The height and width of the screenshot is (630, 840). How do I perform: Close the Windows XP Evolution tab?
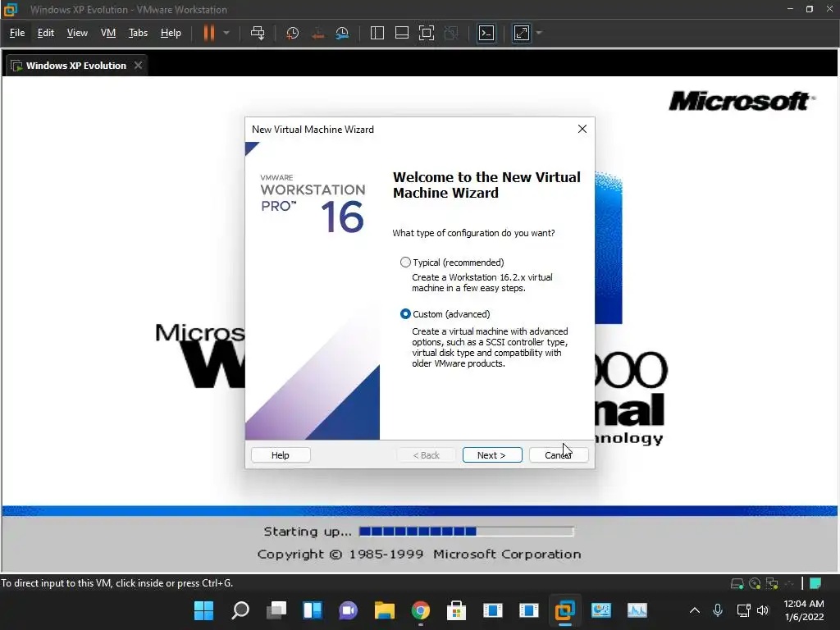pyautogui.click(x=138, y=66)
